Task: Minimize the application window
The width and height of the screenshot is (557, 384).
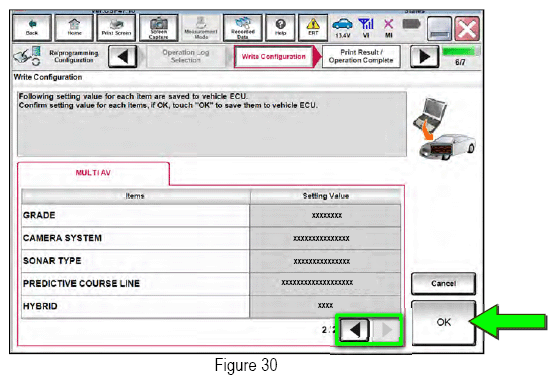Action: tap(439, 28)
